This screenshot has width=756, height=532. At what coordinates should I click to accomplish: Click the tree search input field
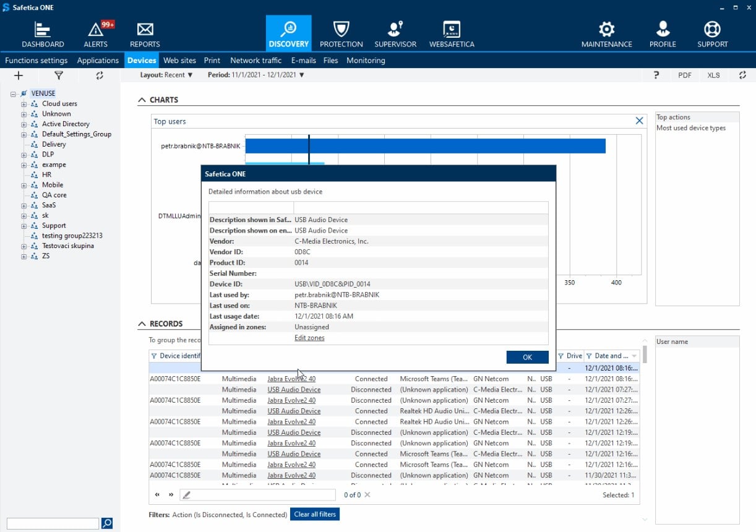53,523
